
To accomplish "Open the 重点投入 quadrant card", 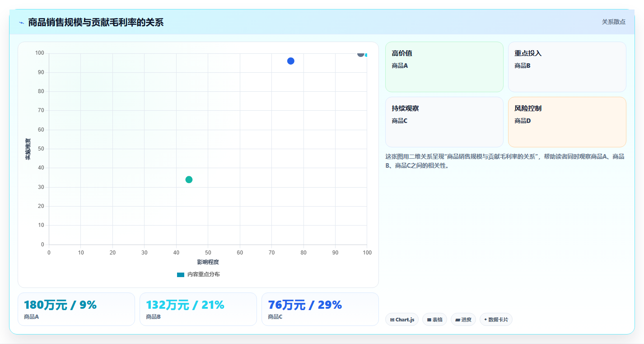I will 567,67.
